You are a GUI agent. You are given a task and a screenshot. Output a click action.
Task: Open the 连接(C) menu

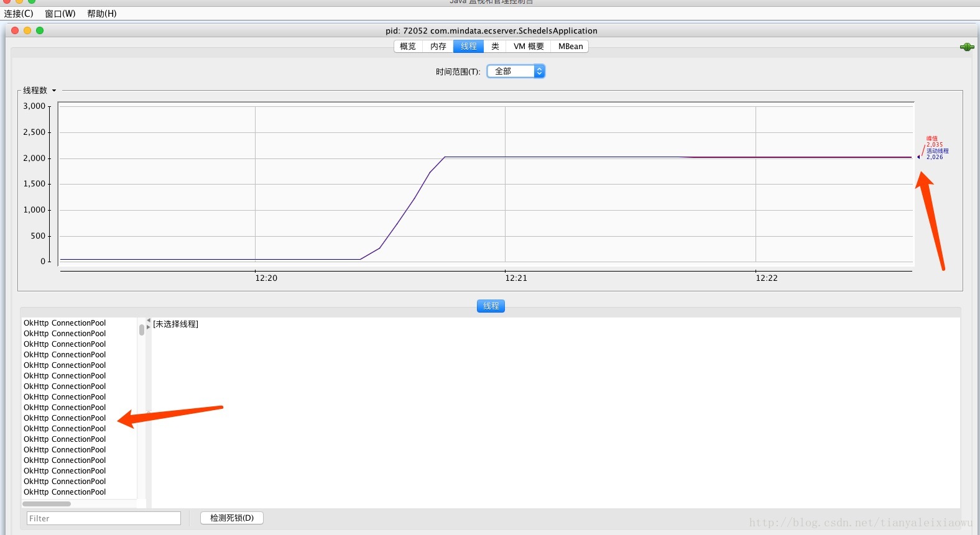19,14
